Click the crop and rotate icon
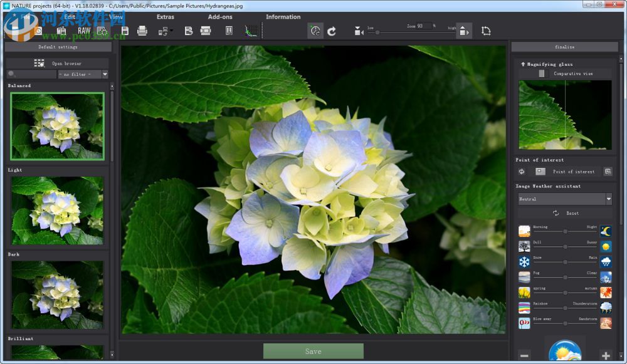 tap(486, 31)
